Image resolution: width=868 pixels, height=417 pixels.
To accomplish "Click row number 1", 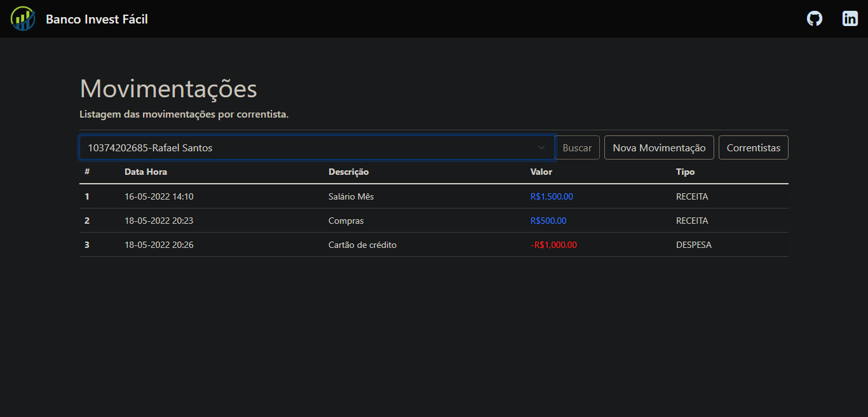I will point(87,196).
